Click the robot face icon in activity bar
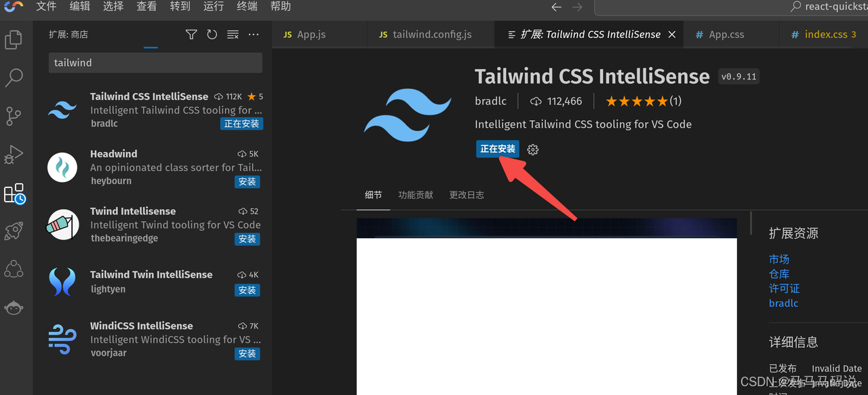868x395 pixels. pyautogui.click(x=14, y=307)
